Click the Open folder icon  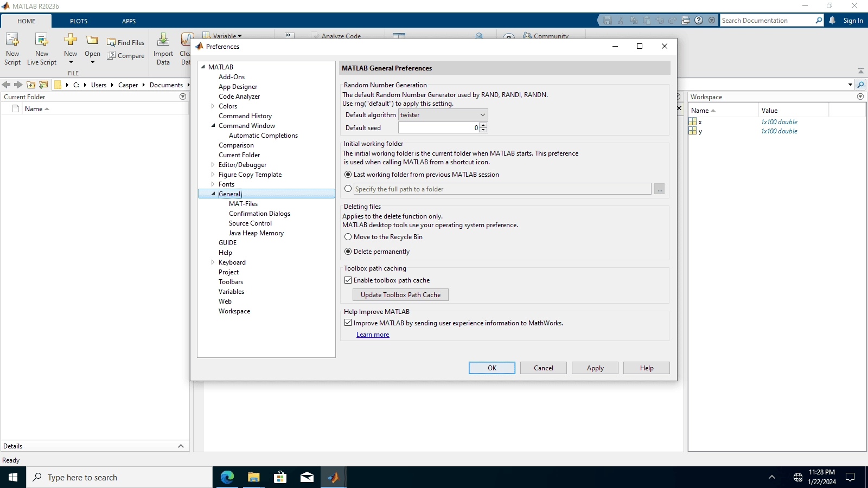pos(93,40)
